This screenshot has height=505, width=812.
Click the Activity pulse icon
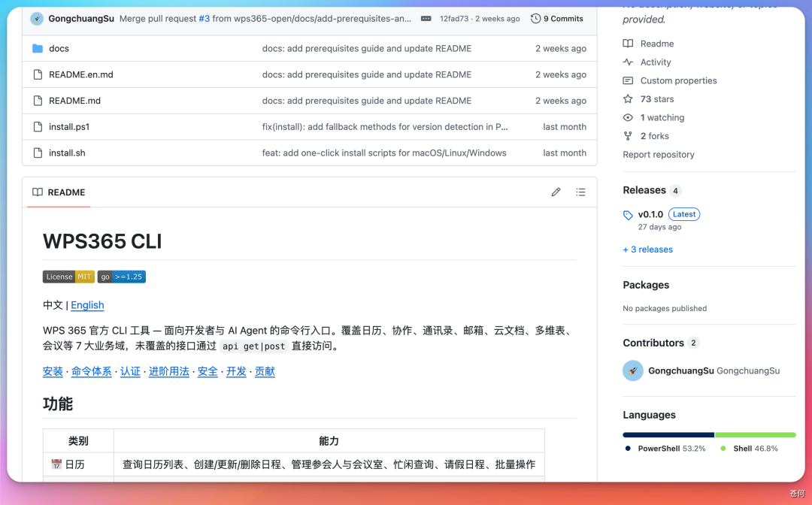[x=628, y=62]
